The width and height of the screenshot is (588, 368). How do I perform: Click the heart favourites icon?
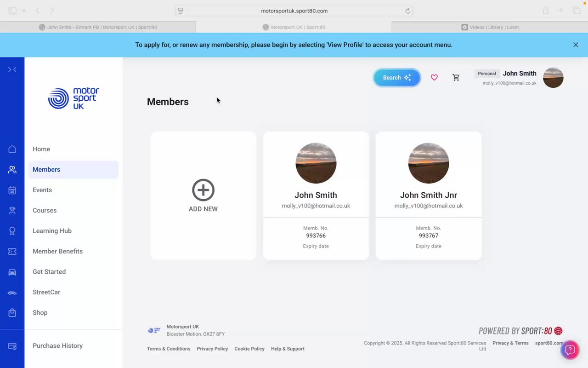pyautogui.click(x=434, y=78)
